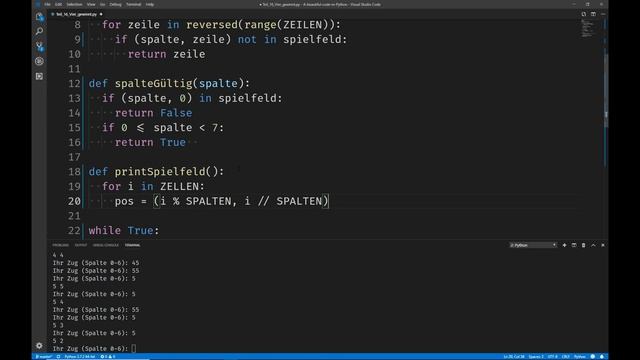
Task: Click the git branch indicator in status bar
Action: [44, 357]
